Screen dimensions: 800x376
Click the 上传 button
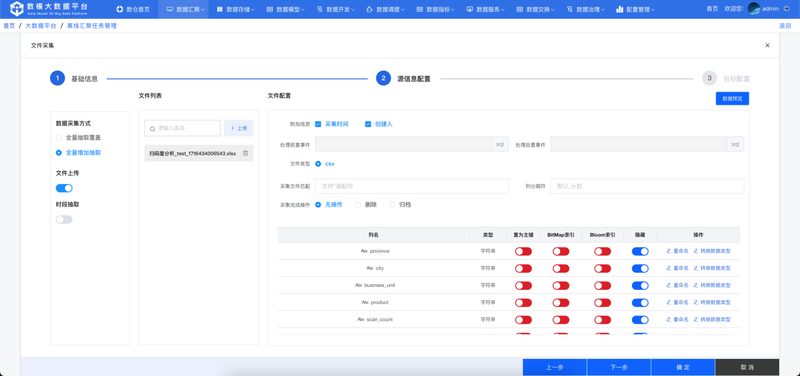(239, 128)
